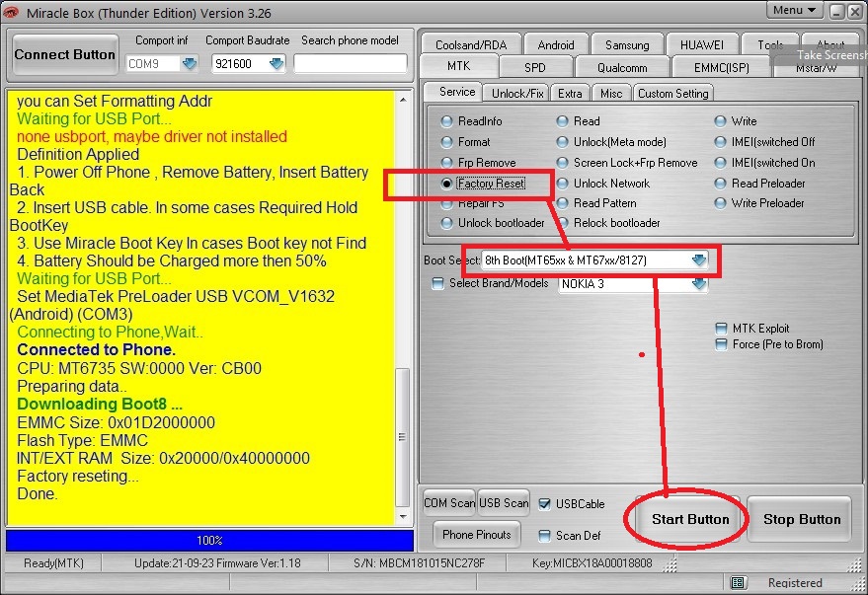Click the 'Downloading Boot8 ...' log line
868x595 pixels.
[100, 404]
